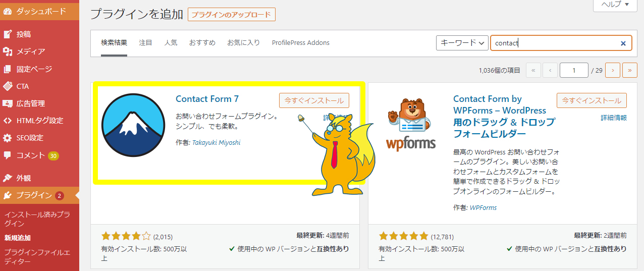644x271 pixels.
Task: Click the plug icon next to プラグイン
Action: pos(8,195)
